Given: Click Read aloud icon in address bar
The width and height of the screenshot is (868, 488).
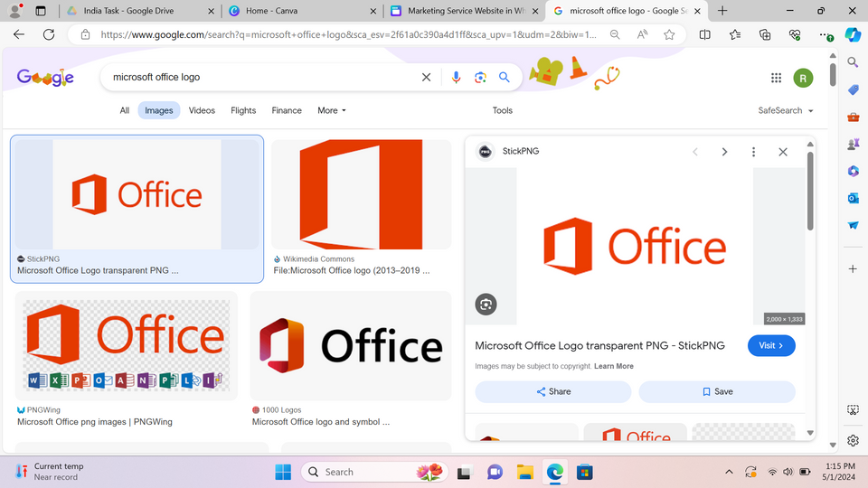Looking at the screenshot, I should tap(642, 35).
